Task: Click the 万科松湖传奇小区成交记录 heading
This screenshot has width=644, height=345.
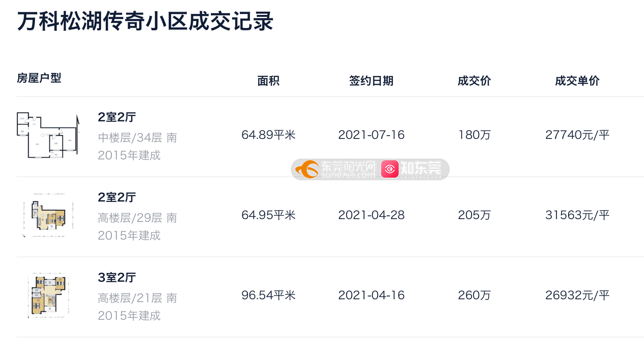Action: (x=145, y=22)
